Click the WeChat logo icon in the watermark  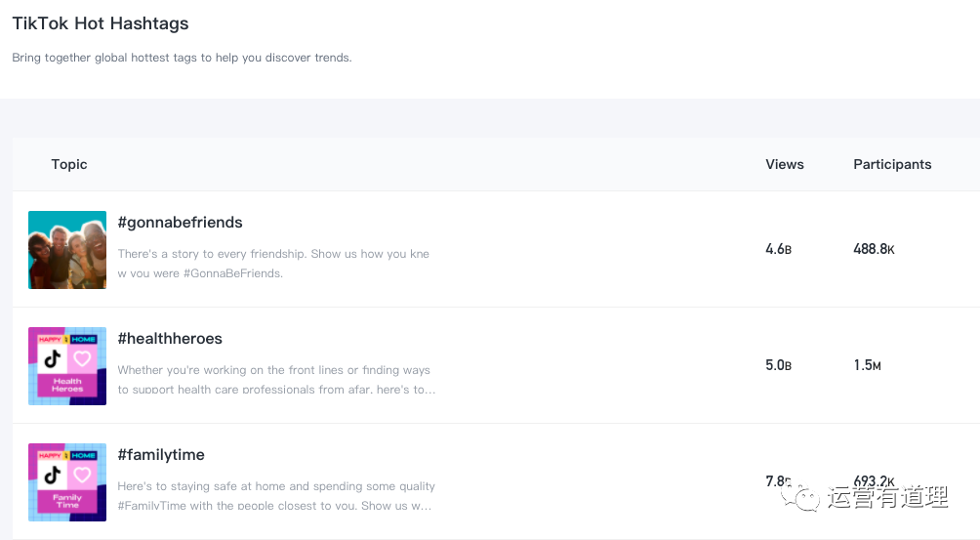[800, 496]
